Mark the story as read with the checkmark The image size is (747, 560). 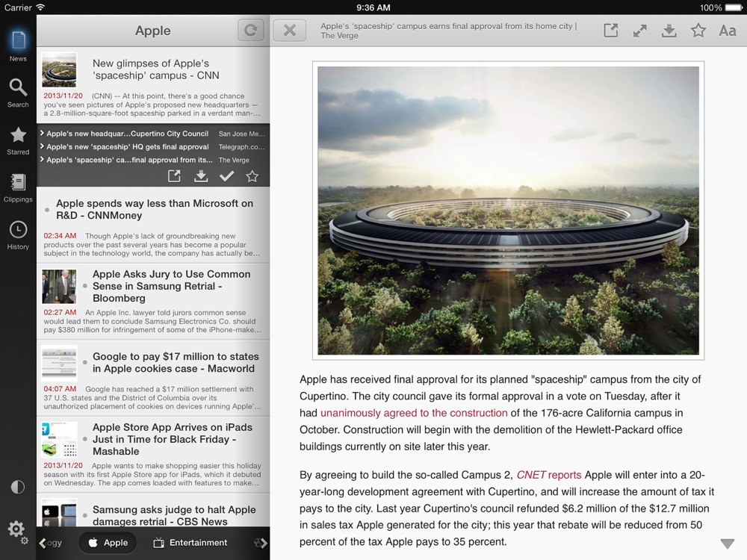click(x=227, y=177)
